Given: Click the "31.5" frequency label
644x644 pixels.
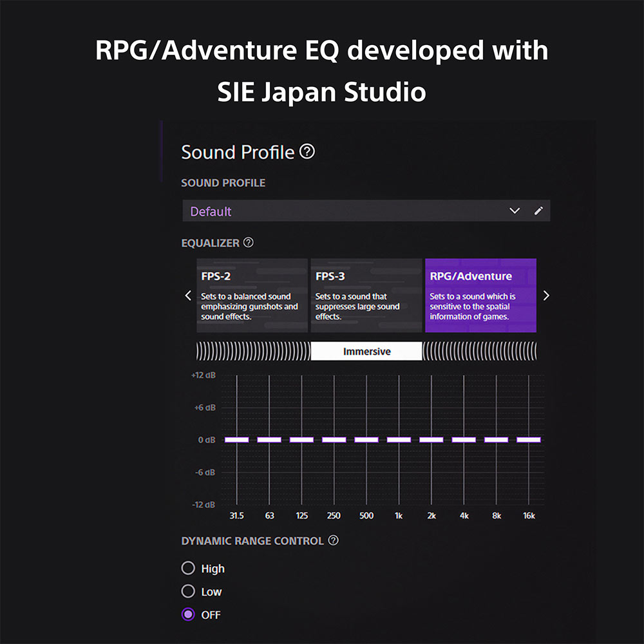Looking at the screenshot, I should [236, 515].
